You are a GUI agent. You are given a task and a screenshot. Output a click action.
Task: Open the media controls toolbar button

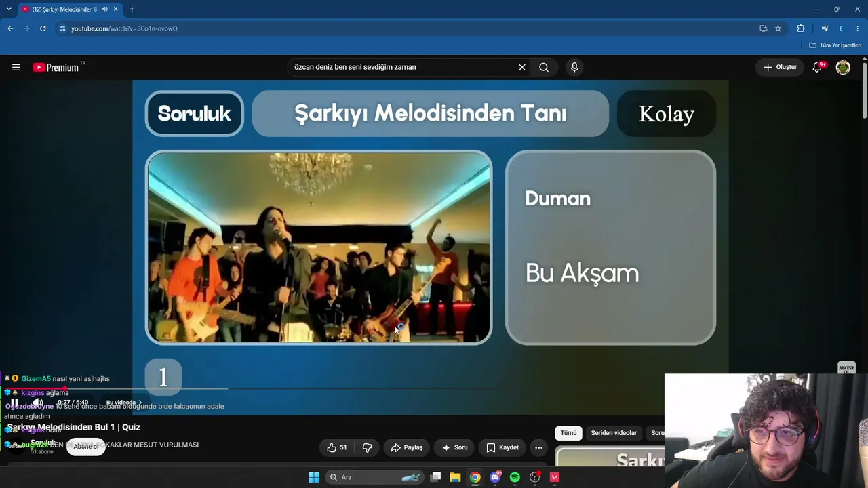coord(825,28)
